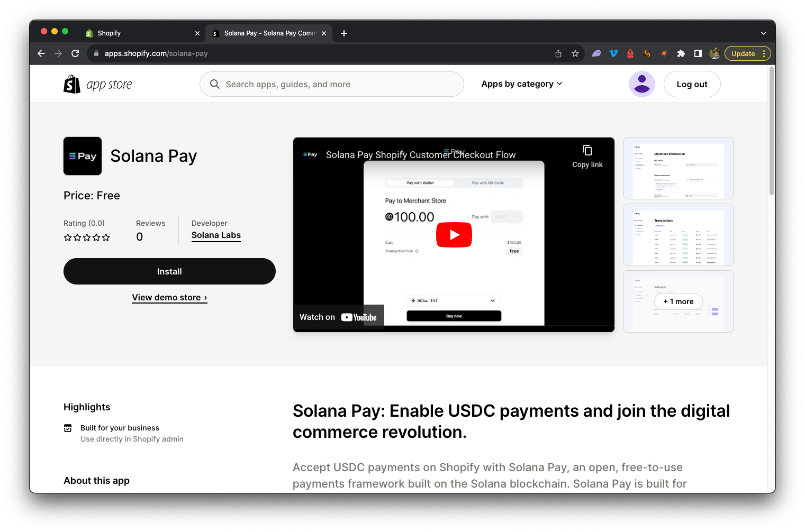The width and height of the screenshot is (805, 532).
Task: Click the About this app heading
Action: point(97,481)
